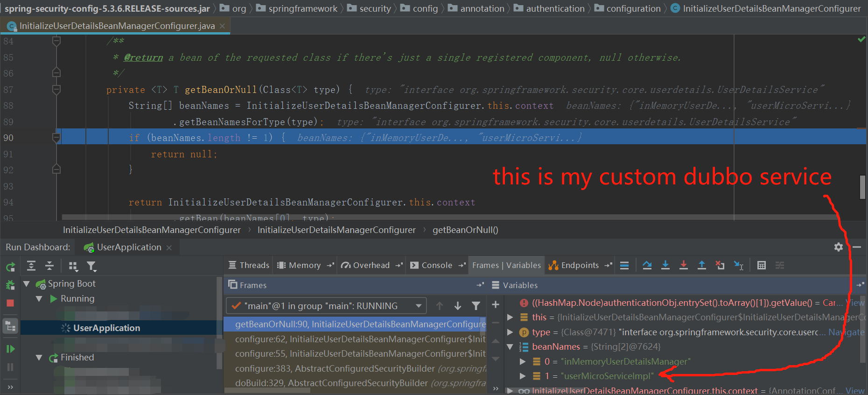Viewport: 868px width, 395px height.
Task: Stop the application with red square
Action: pos(10,303)
